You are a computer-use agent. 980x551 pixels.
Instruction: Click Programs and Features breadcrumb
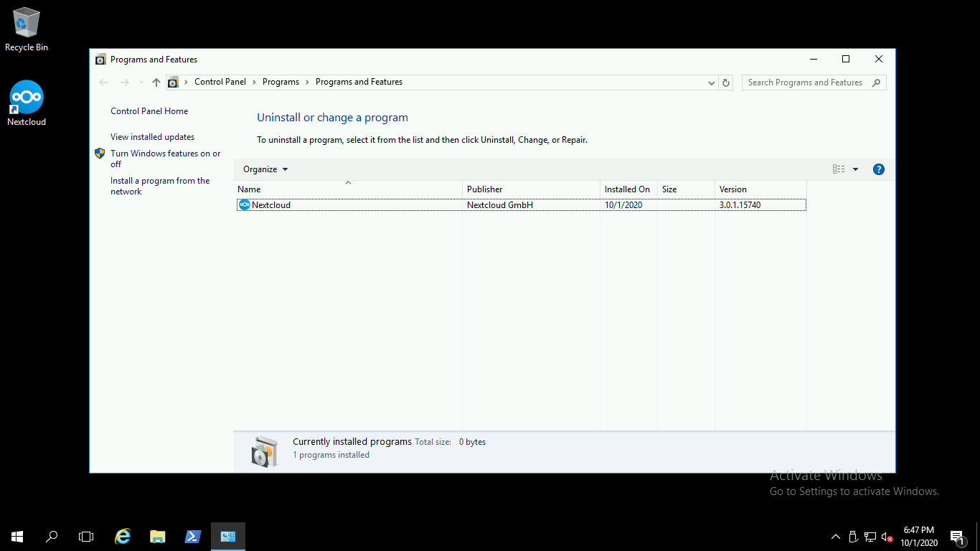click(359, 82)
